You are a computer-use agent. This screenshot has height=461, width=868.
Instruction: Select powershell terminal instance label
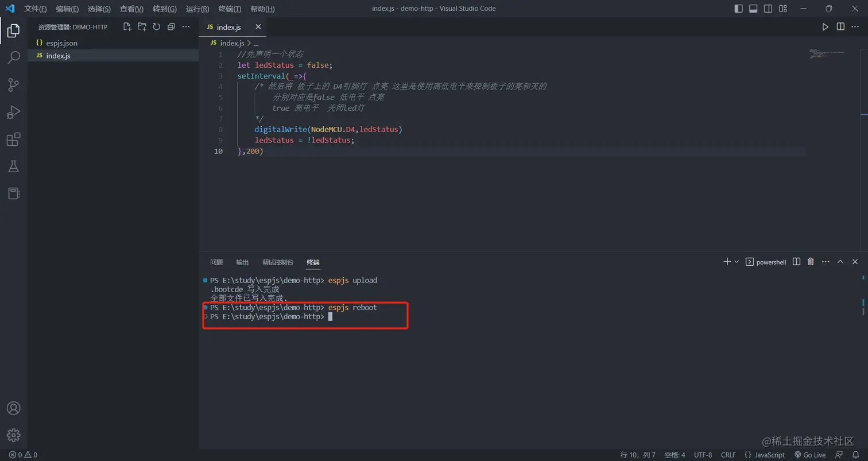(x=766, y=262)
